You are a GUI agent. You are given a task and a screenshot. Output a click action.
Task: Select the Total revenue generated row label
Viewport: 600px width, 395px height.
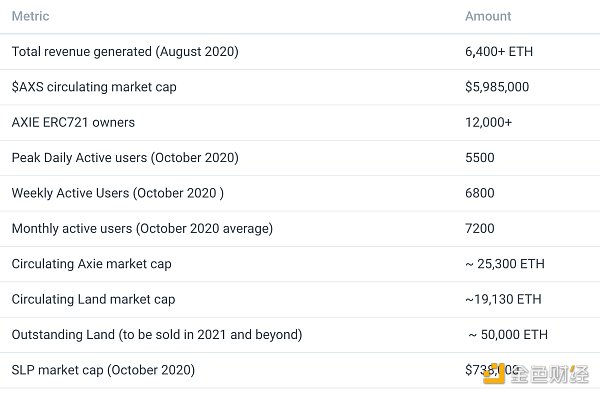[125, 52]
